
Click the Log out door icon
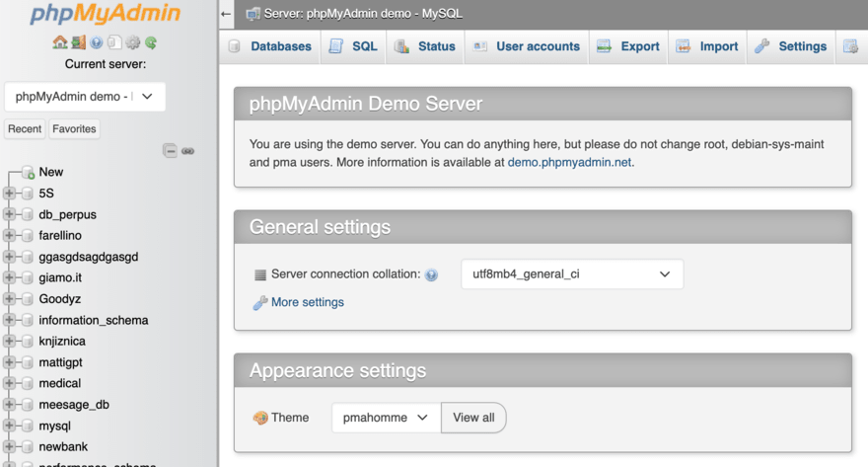78,42
